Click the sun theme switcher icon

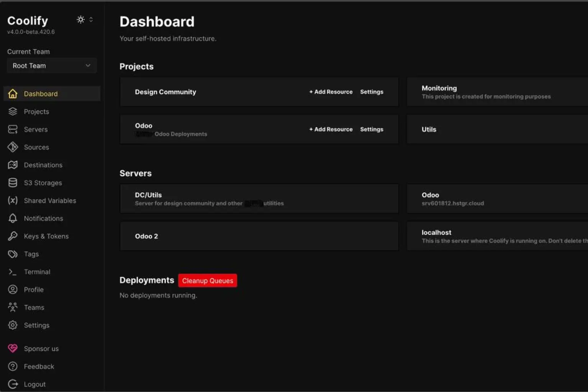coord(80,20)
